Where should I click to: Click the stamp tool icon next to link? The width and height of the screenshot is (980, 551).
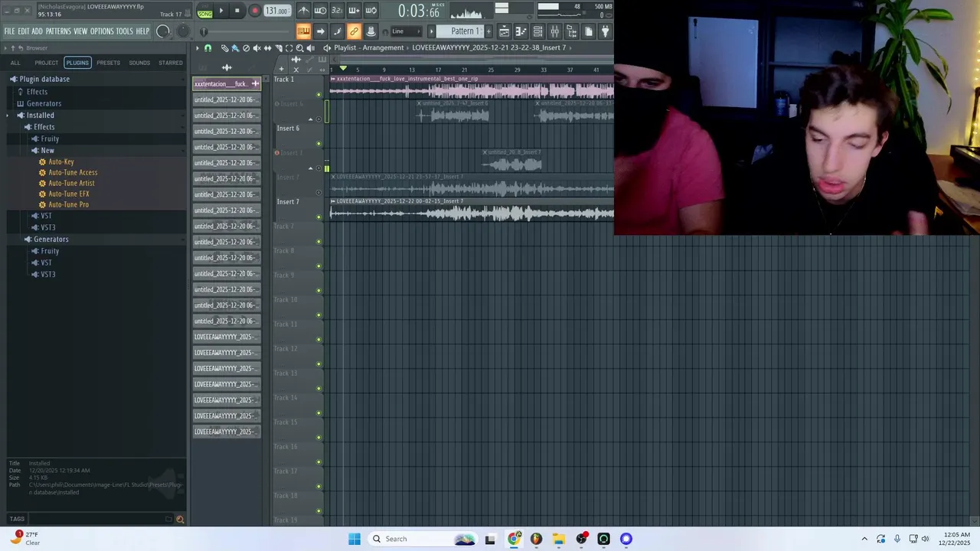tap(371, 31)
